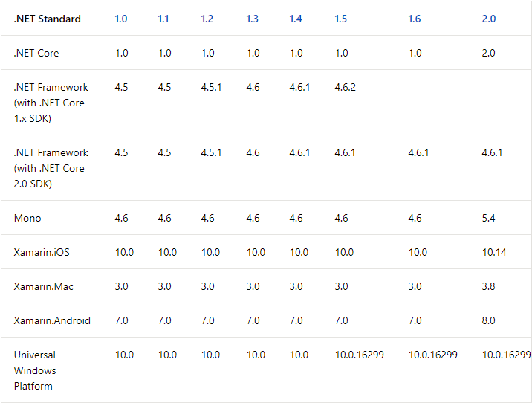Image resolution: width=532 pixels, height=403 pixels.
Task: Select the ".NET Core" row label
Action: coord(36,53)
